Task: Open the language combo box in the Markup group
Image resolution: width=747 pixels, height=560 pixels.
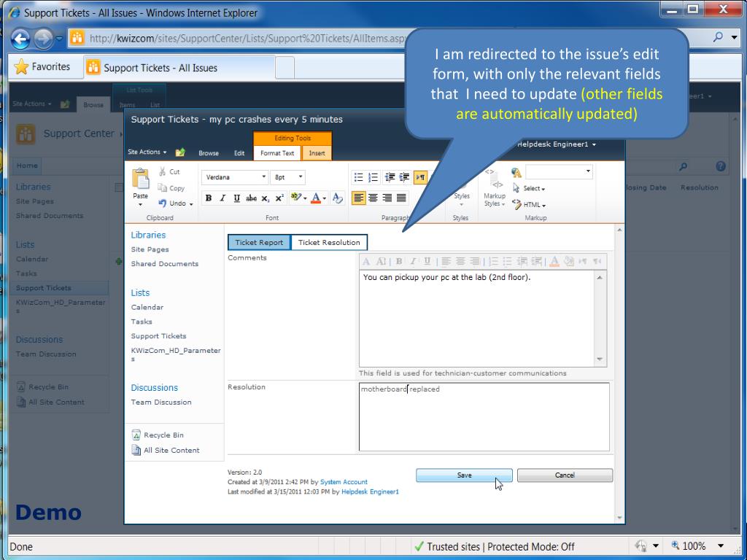Action: tap(559, 172)
